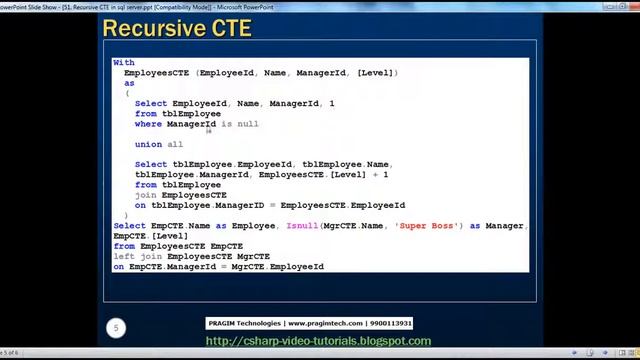Go to next slide with the status bar arrow
The width and height of the screenshot is (640, 360).
(605, 353)
